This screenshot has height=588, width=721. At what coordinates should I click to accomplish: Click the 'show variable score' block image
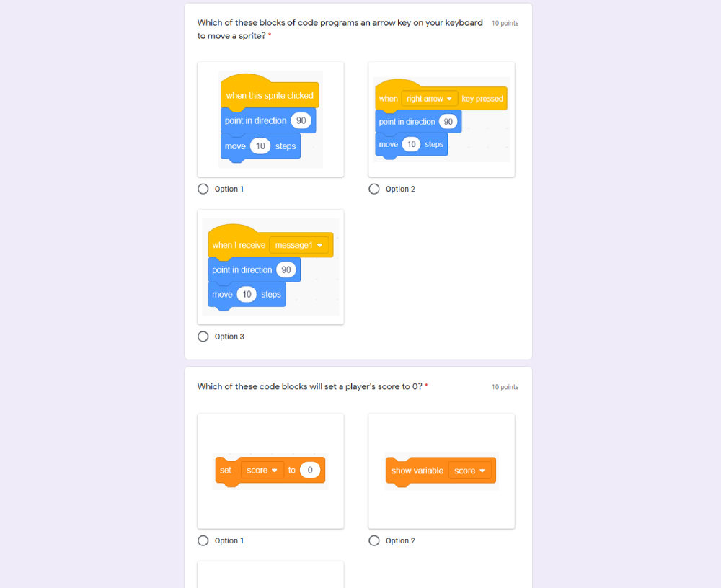441,471
